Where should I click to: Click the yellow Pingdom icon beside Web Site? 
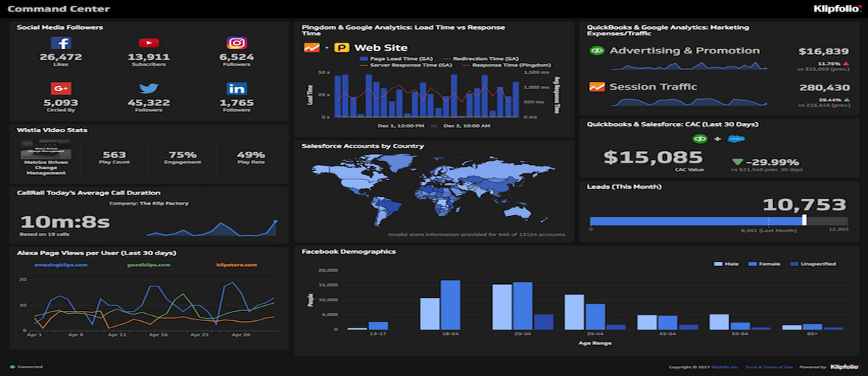[341, 48]
